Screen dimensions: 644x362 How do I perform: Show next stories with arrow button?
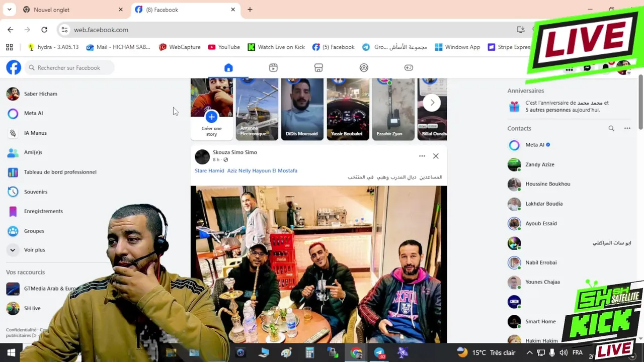432,103
